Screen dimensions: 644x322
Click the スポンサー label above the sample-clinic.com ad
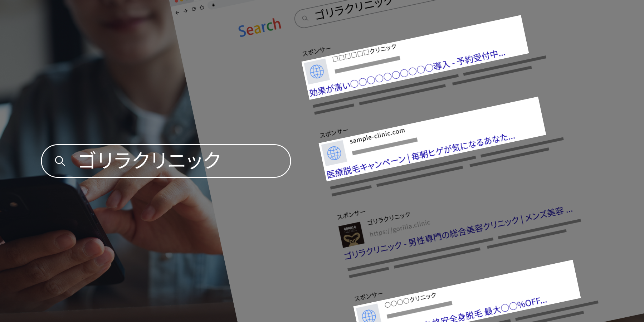coord(334,133)
